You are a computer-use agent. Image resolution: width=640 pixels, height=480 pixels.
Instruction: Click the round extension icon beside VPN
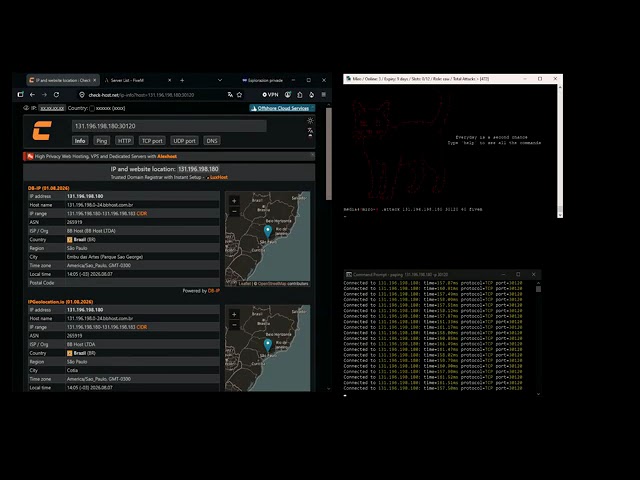tap(288, 95)
